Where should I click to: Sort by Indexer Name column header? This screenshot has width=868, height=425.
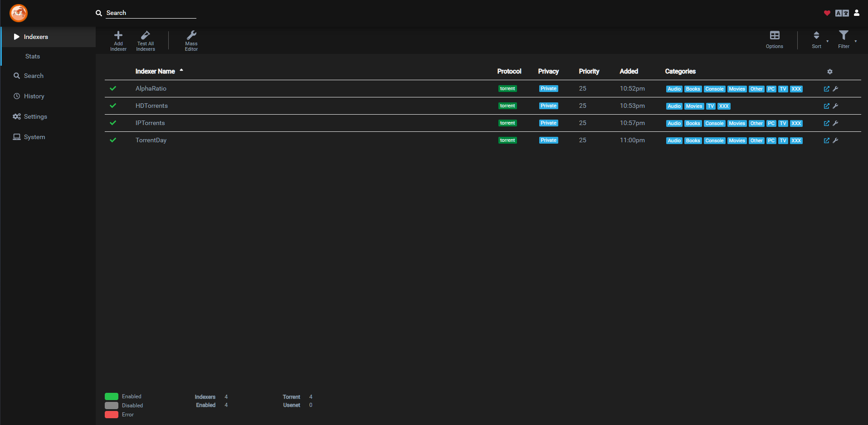(155, 71)
